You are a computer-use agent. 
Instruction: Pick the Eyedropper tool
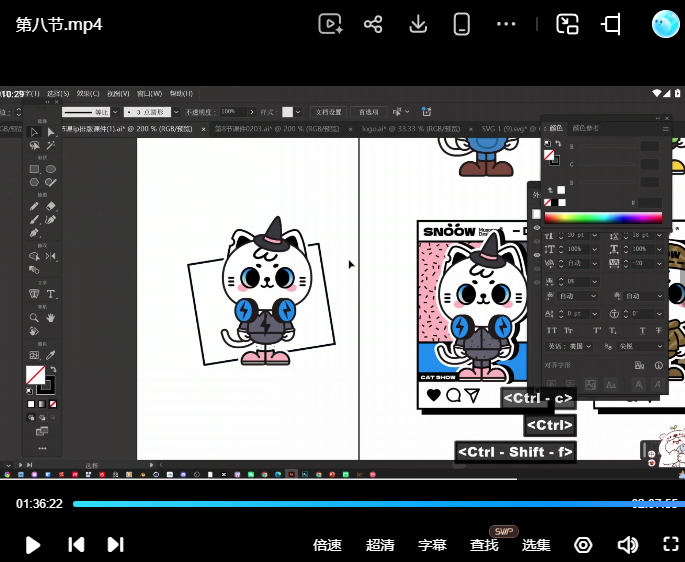pyautogui.click(x=51, y=355)
